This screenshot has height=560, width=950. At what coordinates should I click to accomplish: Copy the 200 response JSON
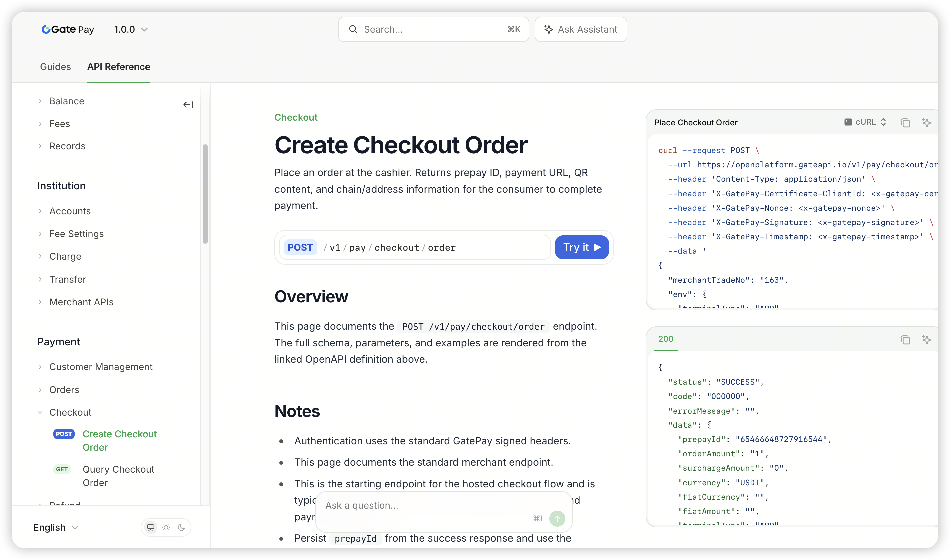(x=905, y=339)
